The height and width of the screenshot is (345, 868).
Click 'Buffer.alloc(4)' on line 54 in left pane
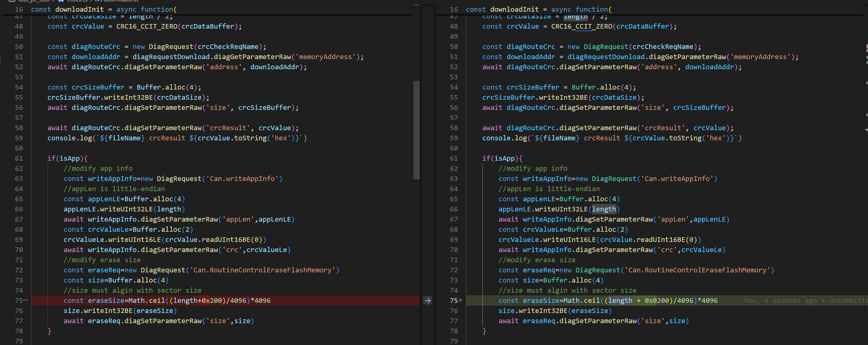(167, 87)
